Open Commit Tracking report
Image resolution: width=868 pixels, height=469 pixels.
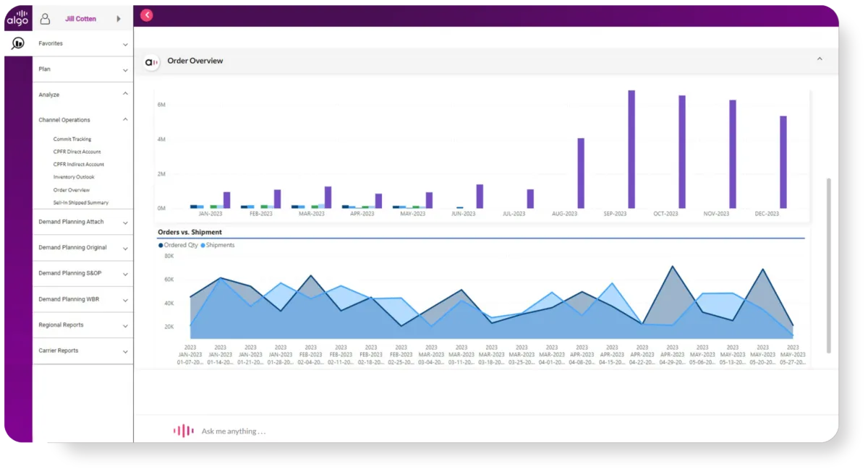(x=72, y=139)
